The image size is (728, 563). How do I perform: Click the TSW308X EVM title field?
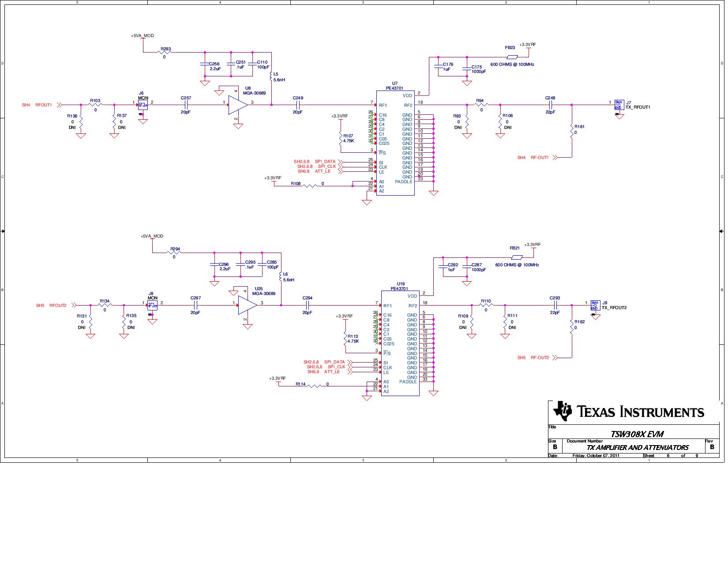point(636,434)
